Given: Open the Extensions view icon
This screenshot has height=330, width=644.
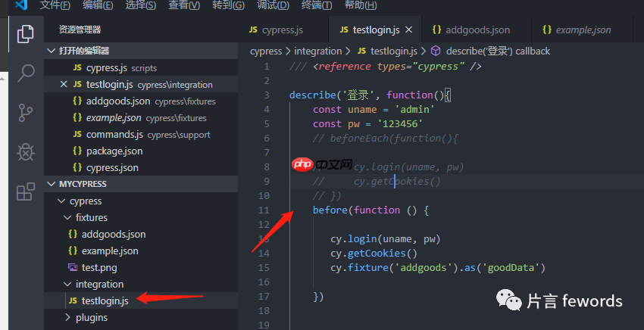Looking at the screenshot, I should coord(26,191).
